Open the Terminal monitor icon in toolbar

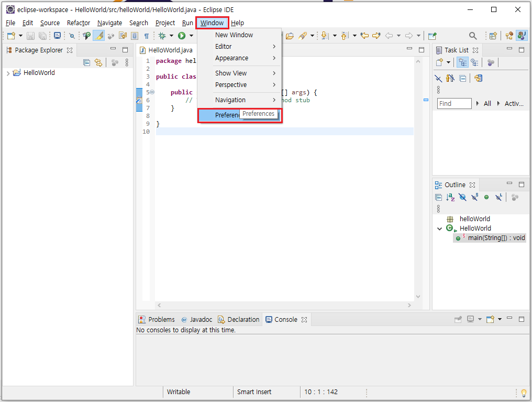pyautogui.click(x=58, y=36)
